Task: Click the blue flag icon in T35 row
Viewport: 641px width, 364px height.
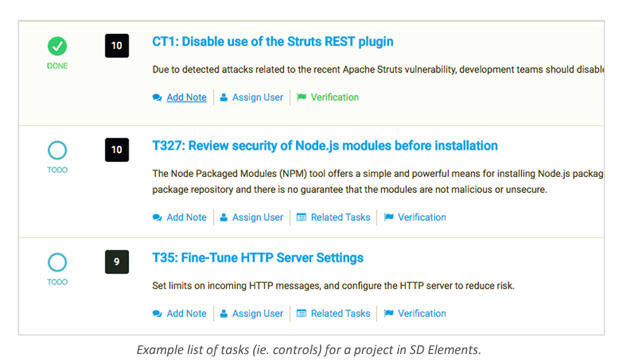Action: (x=388, y=313)
